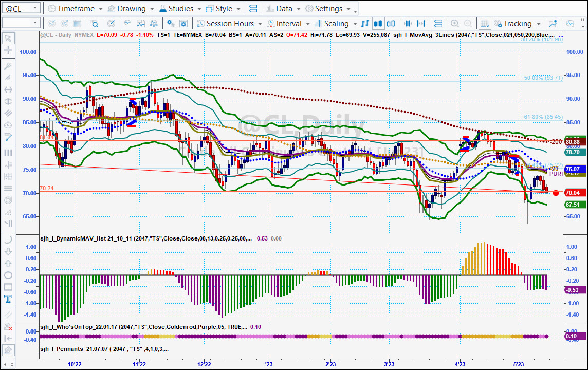Select the three vertical bars tool

(x=8, y=153)
